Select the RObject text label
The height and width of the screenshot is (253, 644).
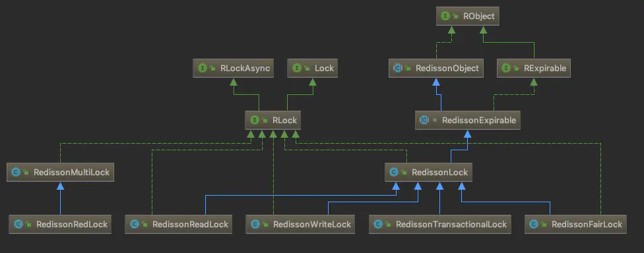click(479, 16)
